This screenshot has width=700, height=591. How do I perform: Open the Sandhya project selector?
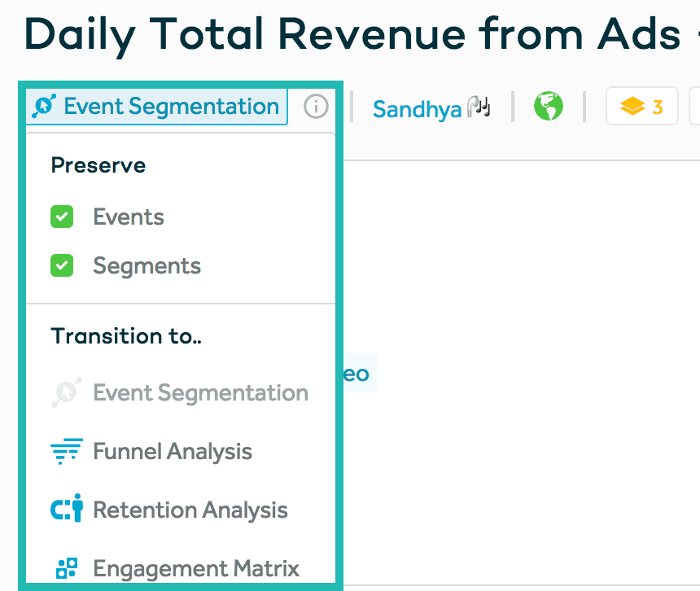[417, 108]
